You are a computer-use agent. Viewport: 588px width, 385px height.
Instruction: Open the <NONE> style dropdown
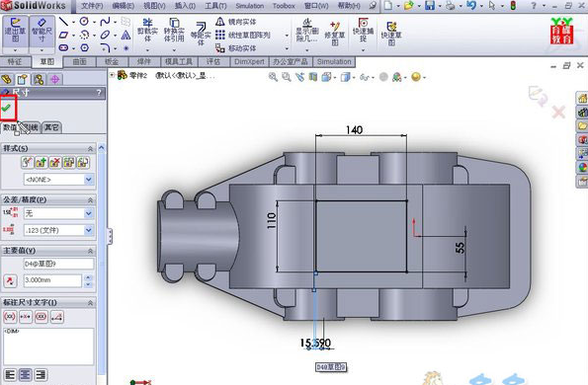(89, 180)
